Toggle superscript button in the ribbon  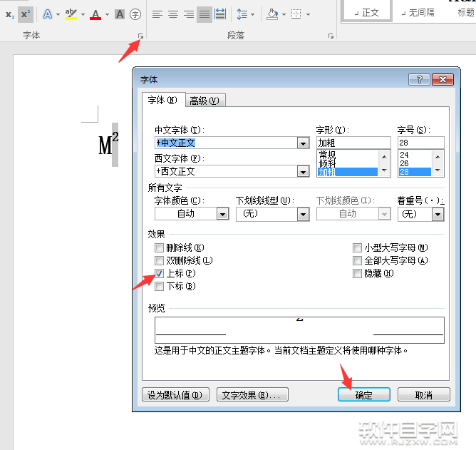tap(26, 14)
